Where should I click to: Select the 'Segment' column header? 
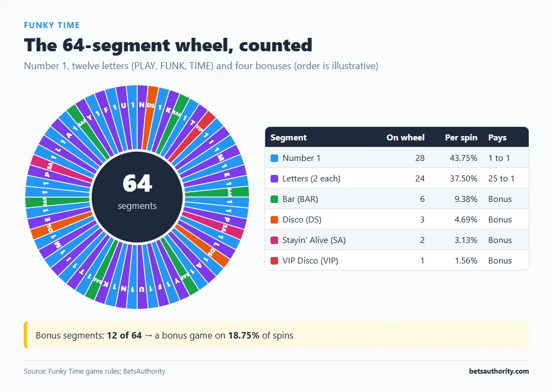(x=288, y=138)
